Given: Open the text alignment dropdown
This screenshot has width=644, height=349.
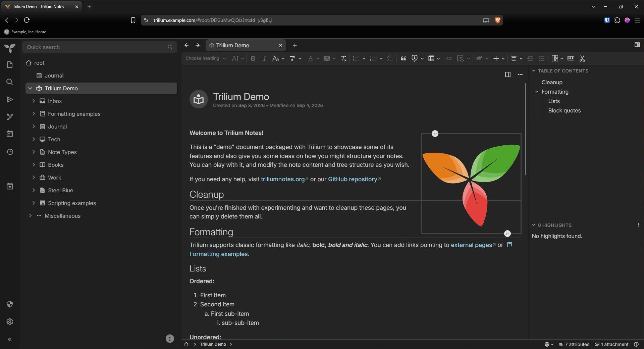Looking at the screenshot, I should point(517,58).
